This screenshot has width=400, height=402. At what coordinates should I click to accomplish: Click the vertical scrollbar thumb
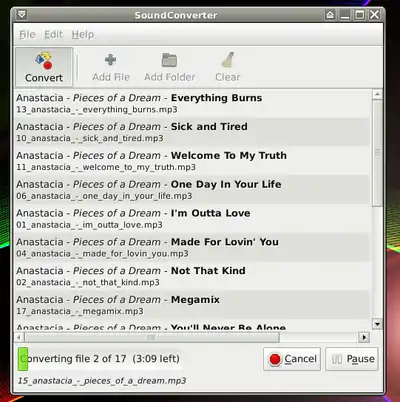377,153
